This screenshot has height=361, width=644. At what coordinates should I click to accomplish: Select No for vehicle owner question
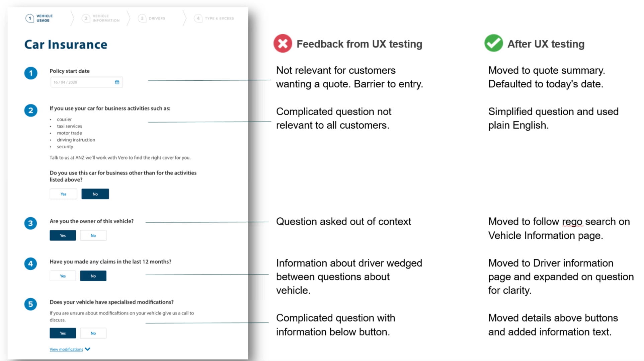tap(93, 235)
